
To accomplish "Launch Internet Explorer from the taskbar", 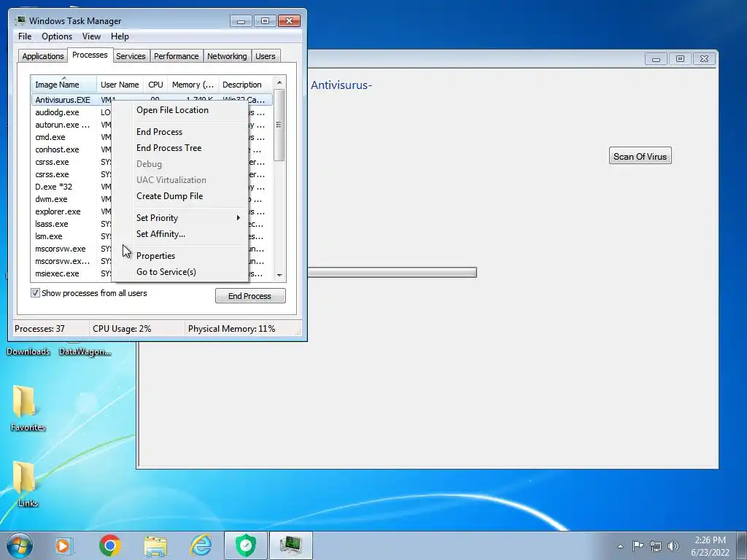I will point(201,545).
